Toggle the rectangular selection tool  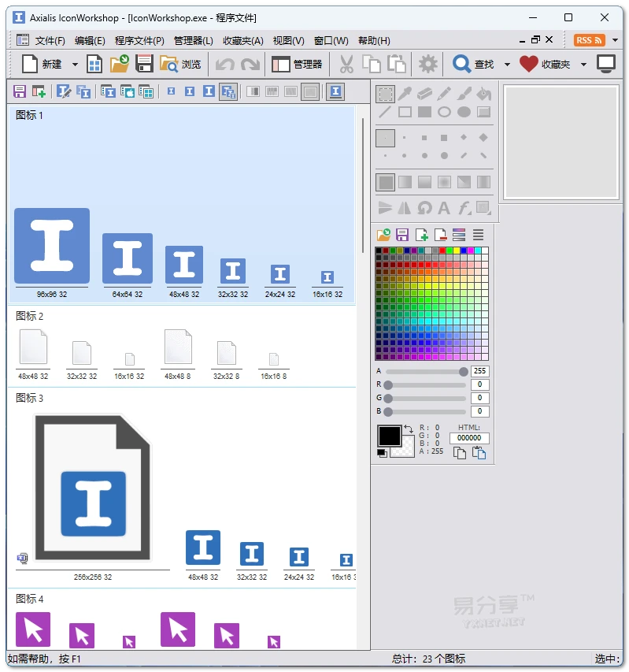385,94
